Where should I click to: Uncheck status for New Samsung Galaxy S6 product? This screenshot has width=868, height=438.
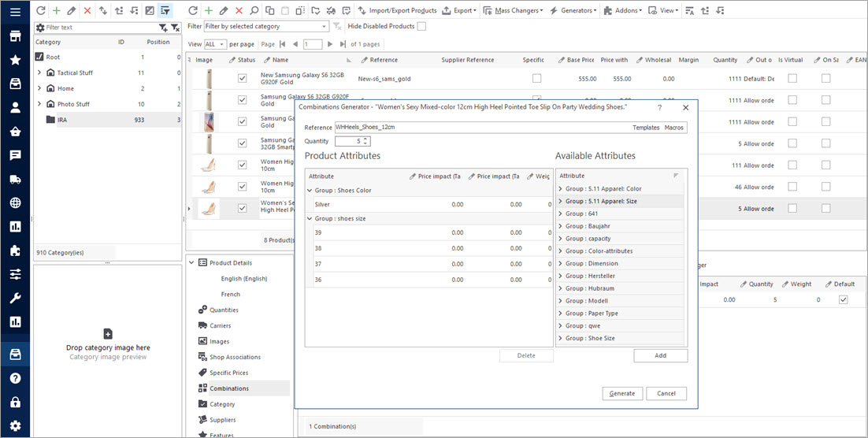pos(243,79)
